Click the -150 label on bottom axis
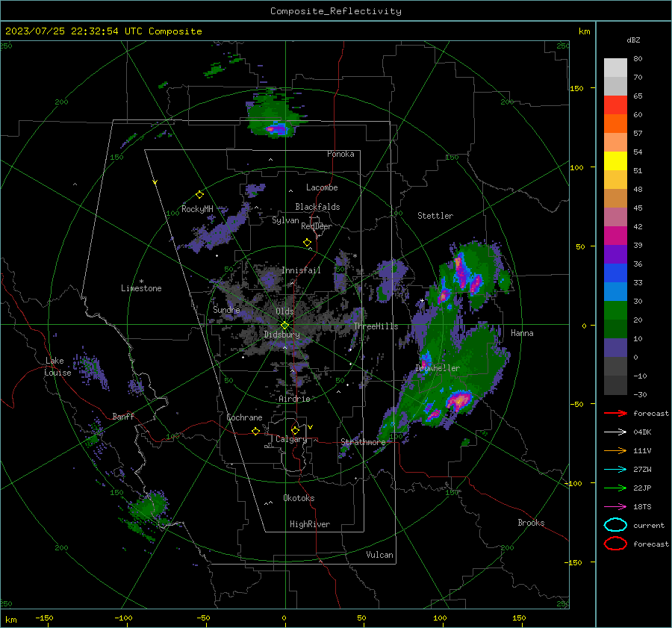 [44, 618]
